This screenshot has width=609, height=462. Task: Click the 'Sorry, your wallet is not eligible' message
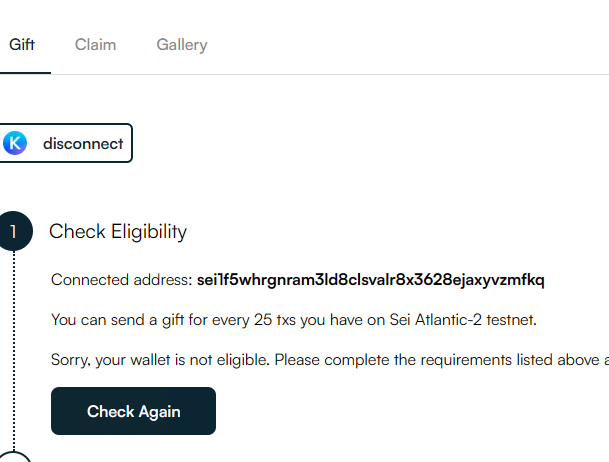[x=160, y=360]
